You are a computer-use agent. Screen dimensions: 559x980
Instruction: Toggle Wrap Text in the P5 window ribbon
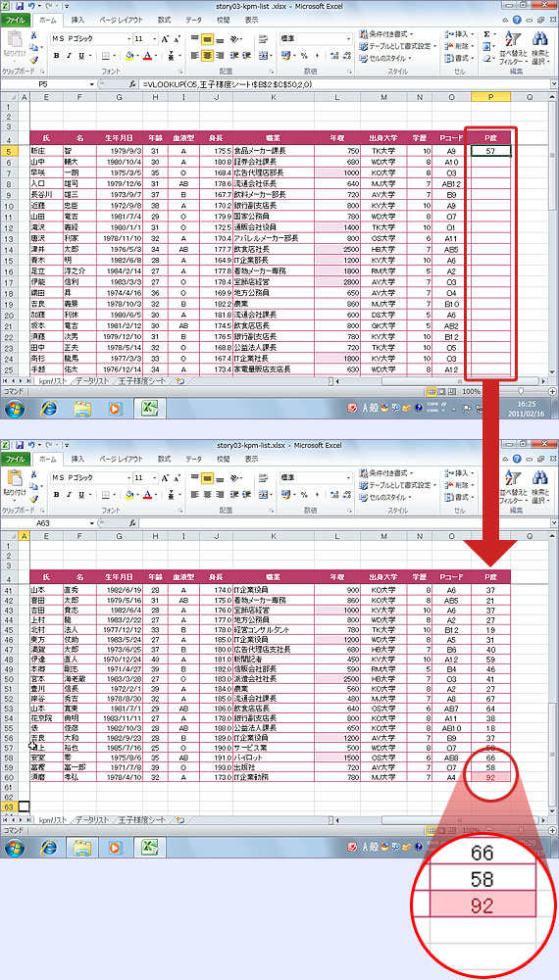pyautogui.click(x=263, y=39)
